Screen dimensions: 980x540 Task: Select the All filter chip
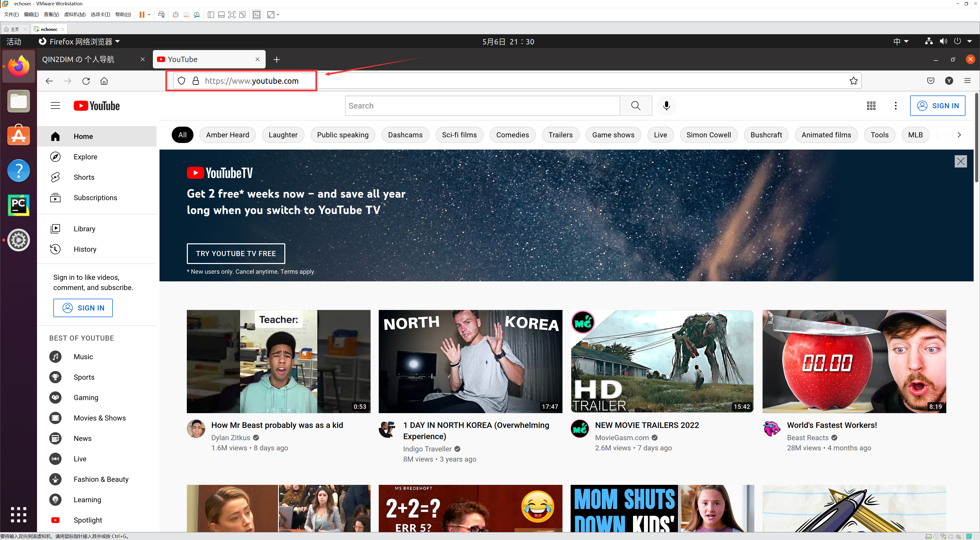(x=182, y=135)
